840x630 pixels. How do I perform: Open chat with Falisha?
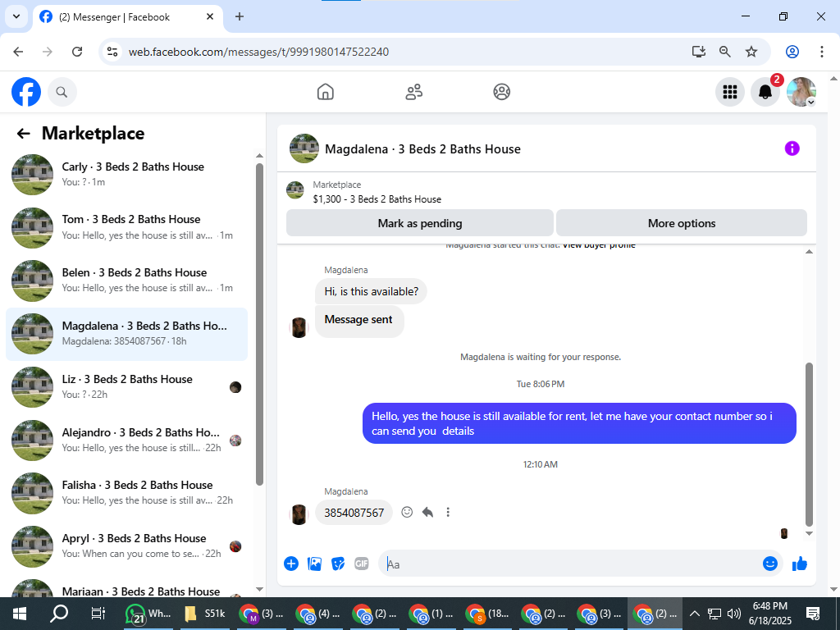coord(127,492)
